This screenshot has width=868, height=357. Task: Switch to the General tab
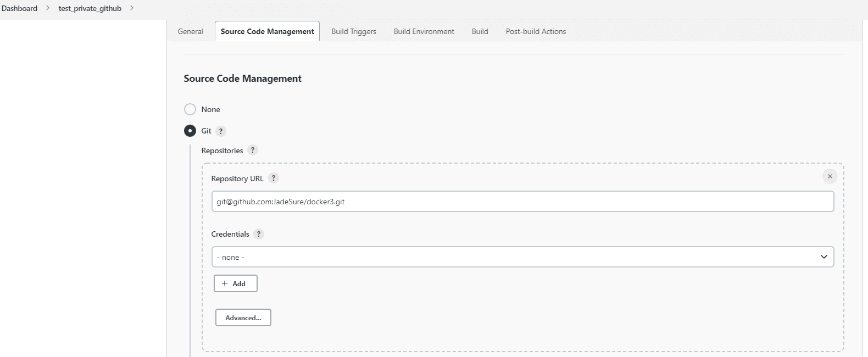tap(190, 31)
